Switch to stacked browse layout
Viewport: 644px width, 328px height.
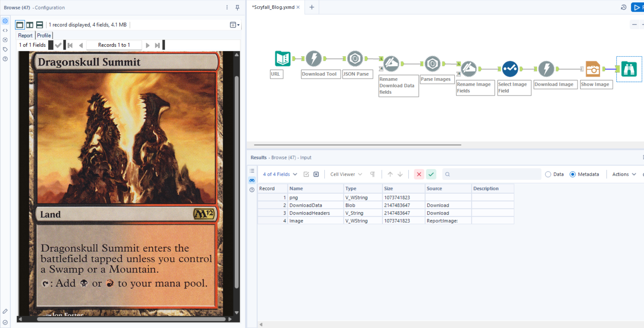pos(40,25)
